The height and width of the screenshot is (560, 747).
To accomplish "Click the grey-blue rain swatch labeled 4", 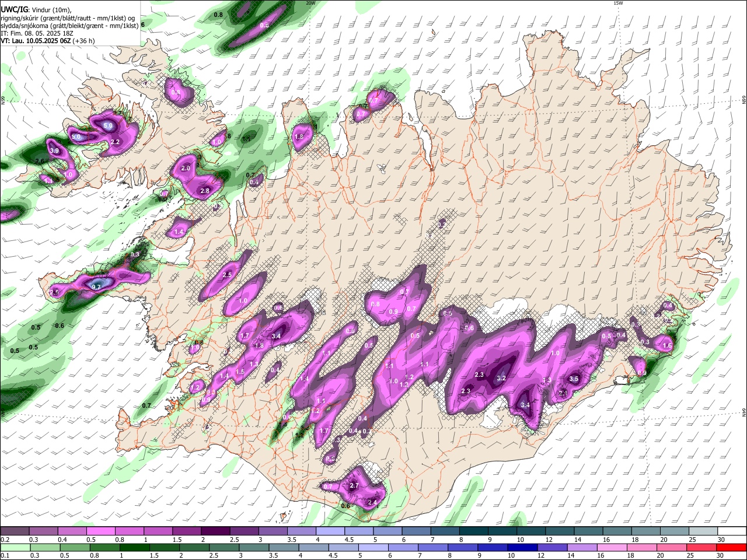I will [x=313, y=547].
